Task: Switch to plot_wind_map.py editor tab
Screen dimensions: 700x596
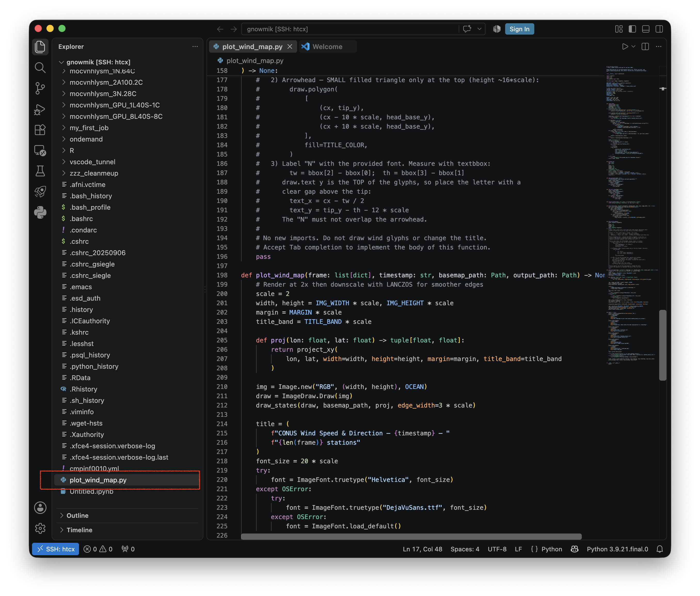Action: (x=252, y=47)
